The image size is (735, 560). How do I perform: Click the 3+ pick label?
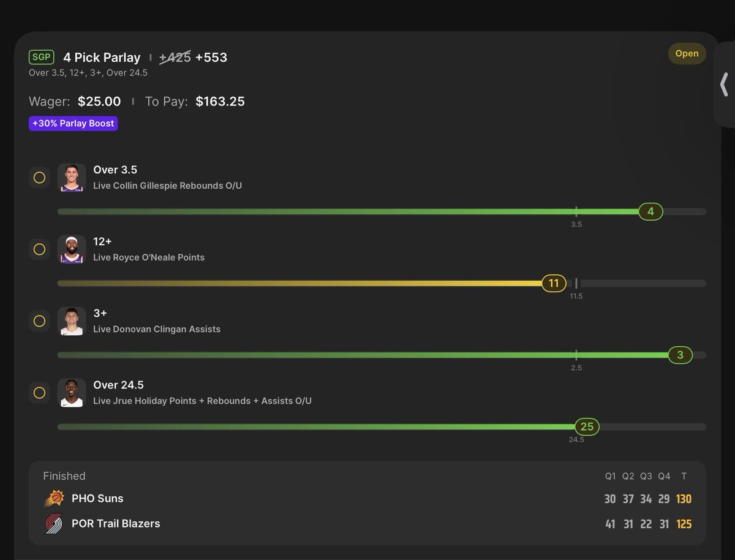click(x=100, y=313)
